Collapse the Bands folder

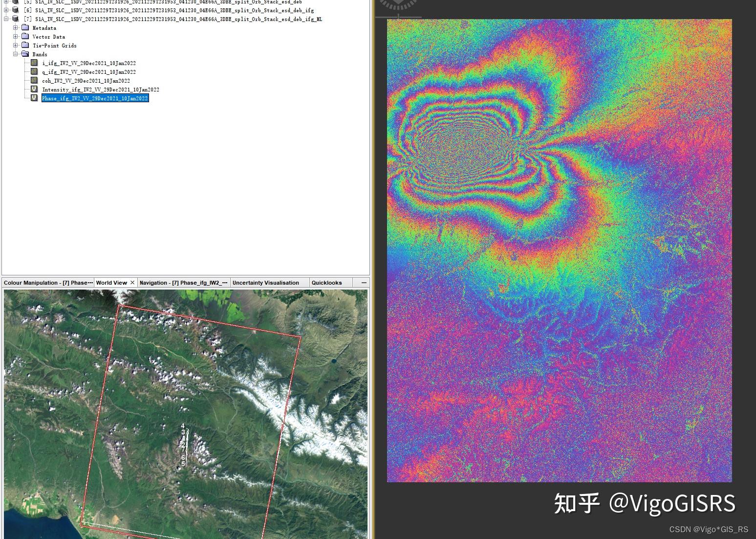pos(16,54)
